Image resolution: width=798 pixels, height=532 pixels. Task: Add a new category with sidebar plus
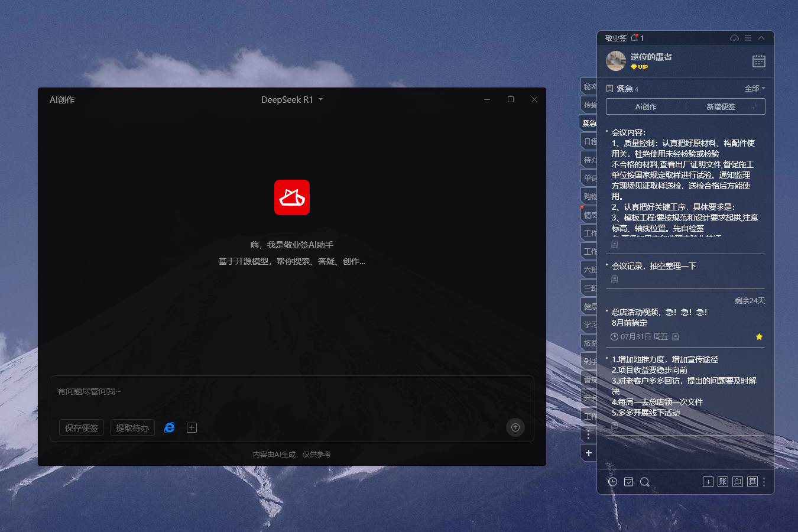coord(588,453)
